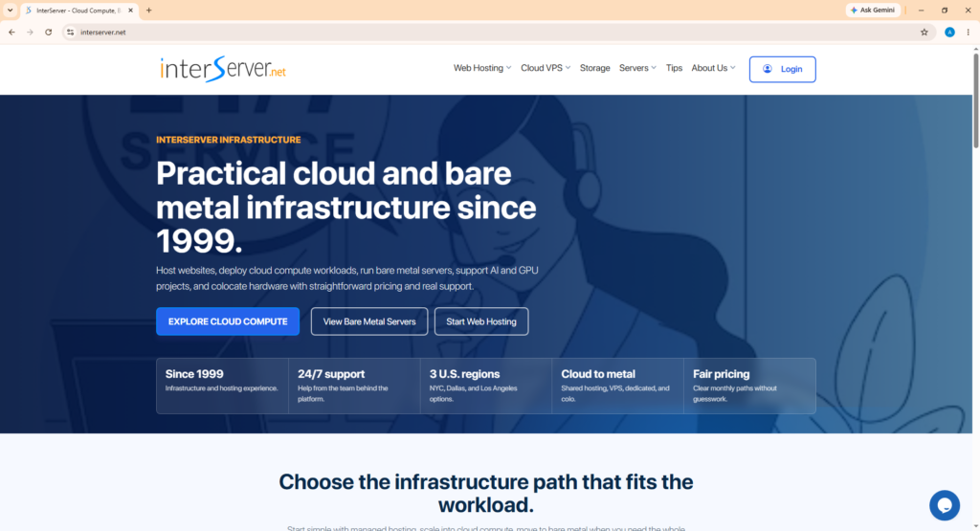Open a new tab with plus icon
The width and height of the screenshot is (980, 531).
click(x=148, y=11)
